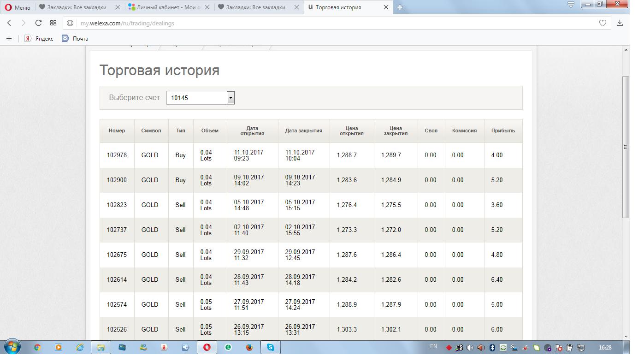Reload the page with the refresh icon
Viewport: 644px width, 356px height.
coord(38,23)
